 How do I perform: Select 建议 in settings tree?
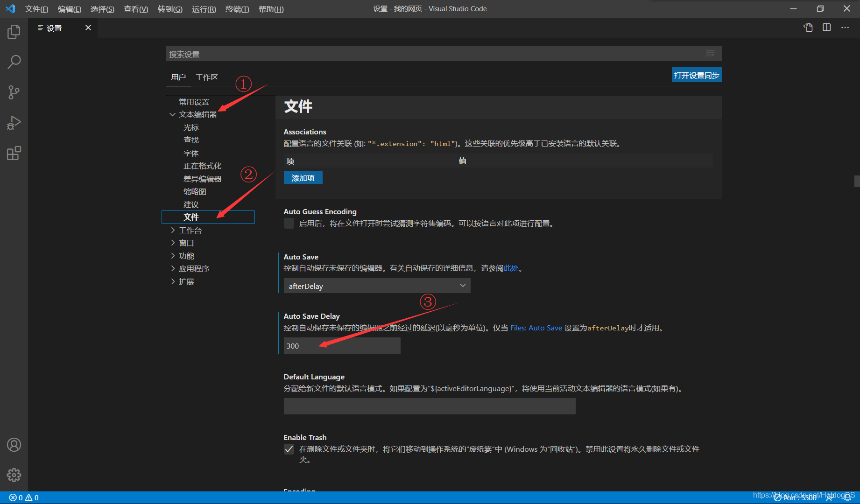[x=191, y=204]
